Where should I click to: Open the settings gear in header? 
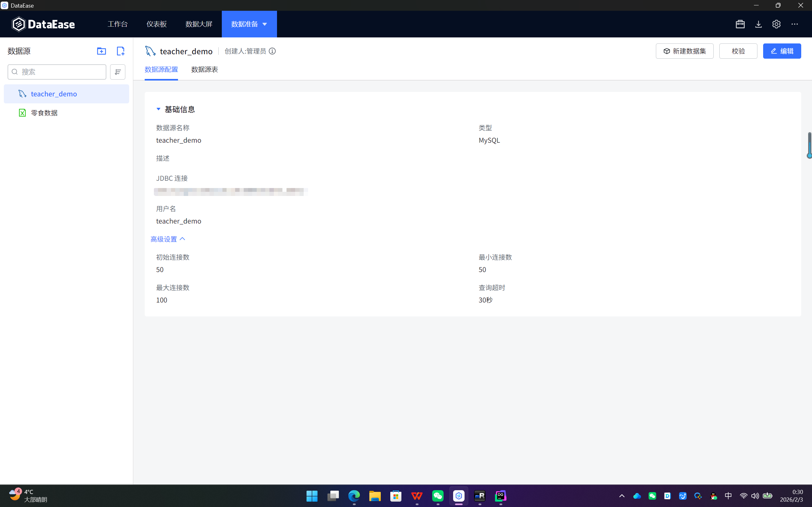coord(776,24)
